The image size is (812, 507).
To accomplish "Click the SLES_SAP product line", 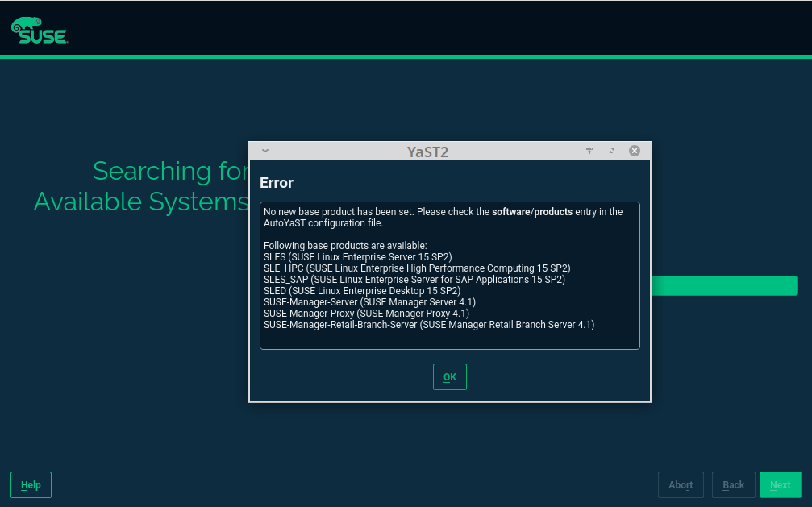I will 414,280.
